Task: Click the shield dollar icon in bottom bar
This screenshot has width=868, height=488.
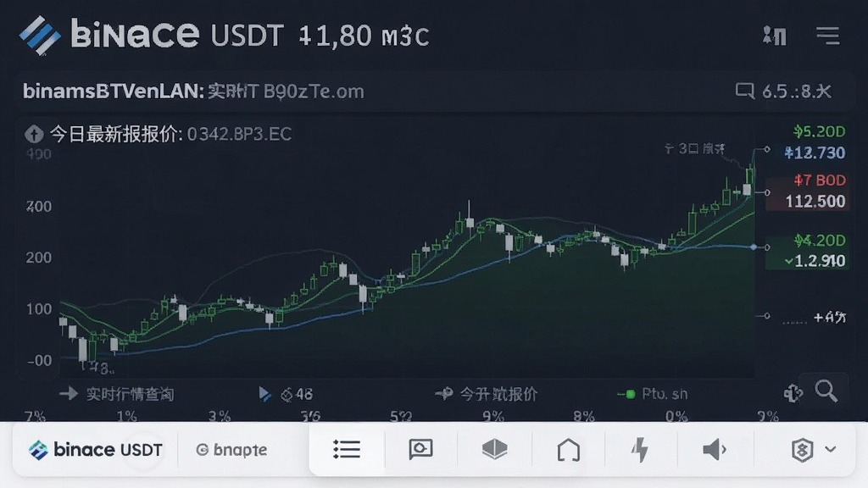Action: pyautogui.click(x=802, y=450)
